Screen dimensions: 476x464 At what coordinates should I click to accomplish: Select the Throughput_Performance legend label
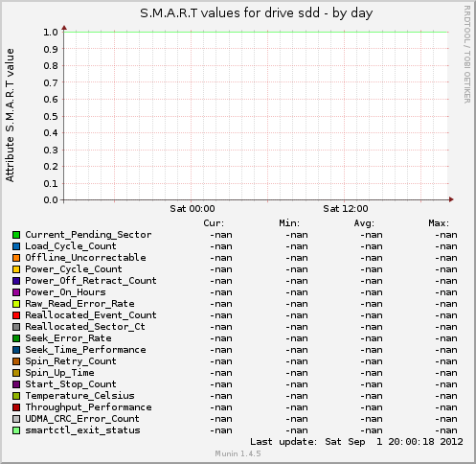point(88,407)
